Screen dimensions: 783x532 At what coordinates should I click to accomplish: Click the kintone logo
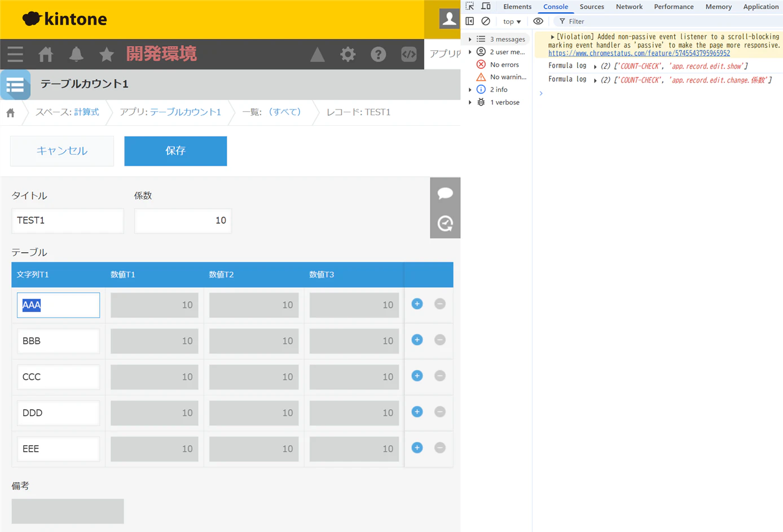click(x=64, y=19)
